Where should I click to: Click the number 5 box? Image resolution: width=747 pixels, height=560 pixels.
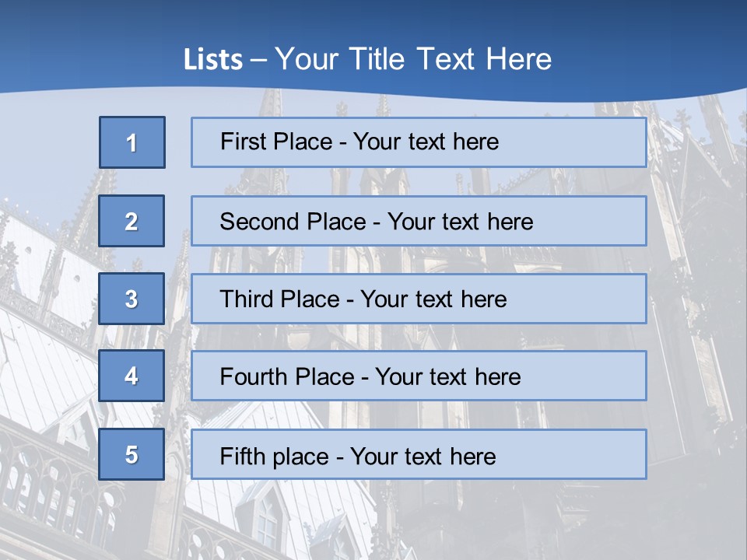click(132, 454)
